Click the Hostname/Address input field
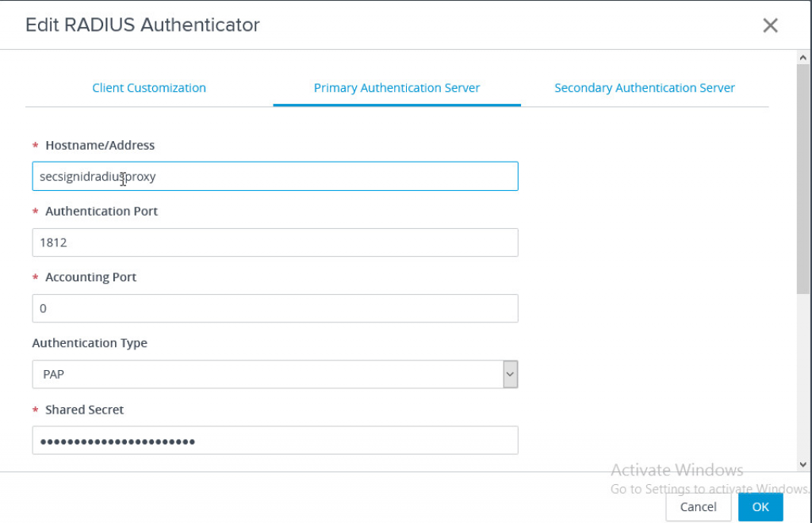The image size is (812, 523). [274, 177]
